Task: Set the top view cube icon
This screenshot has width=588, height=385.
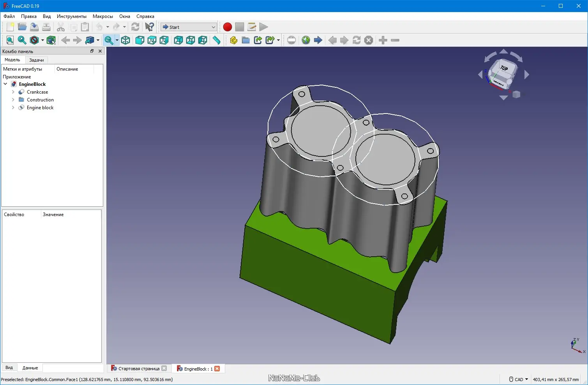Action: point(152,40)
